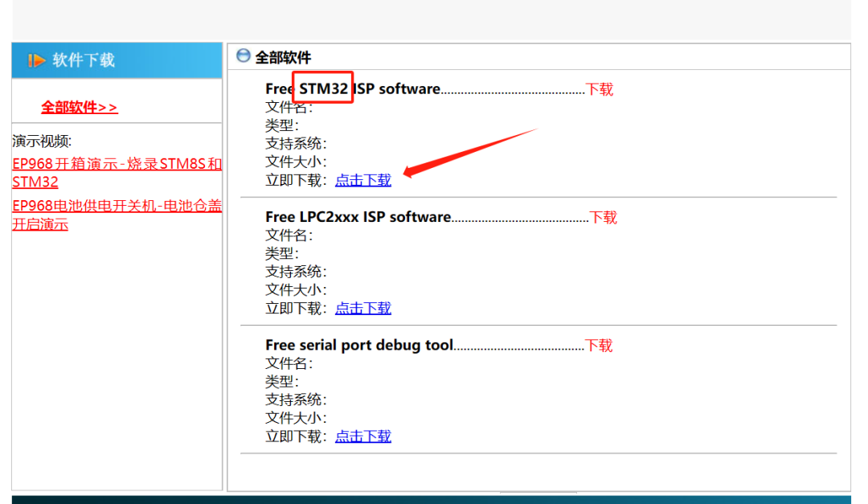The image size is (868, 504).
Task: Click the orange play icon beside 软件下载
Action: tap(36, 60)
